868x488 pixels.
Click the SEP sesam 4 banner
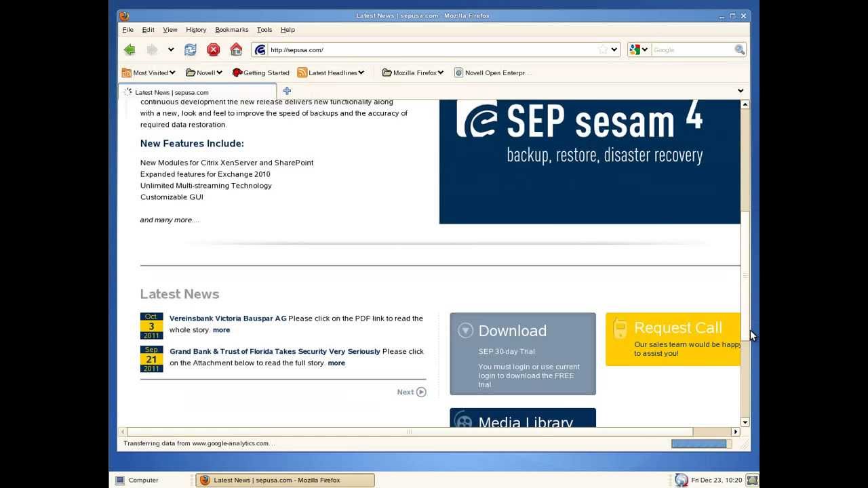pos(589,161)
